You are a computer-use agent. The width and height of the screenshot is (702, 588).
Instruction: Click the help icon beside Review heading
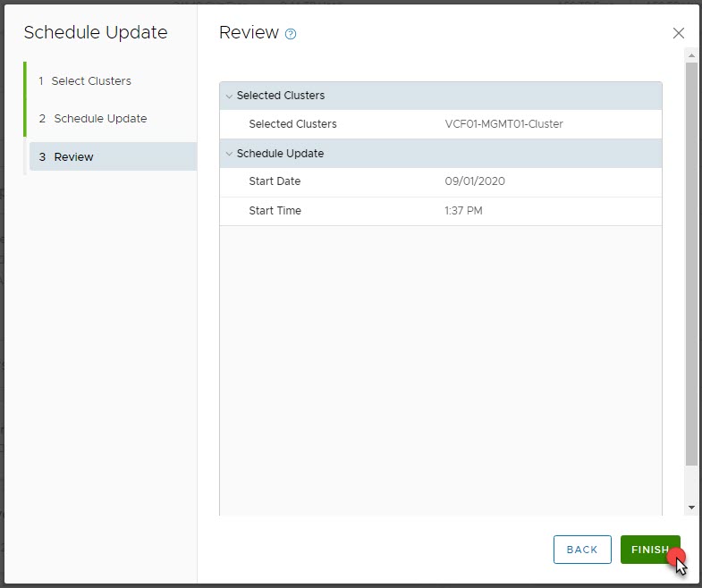(290, 34)
